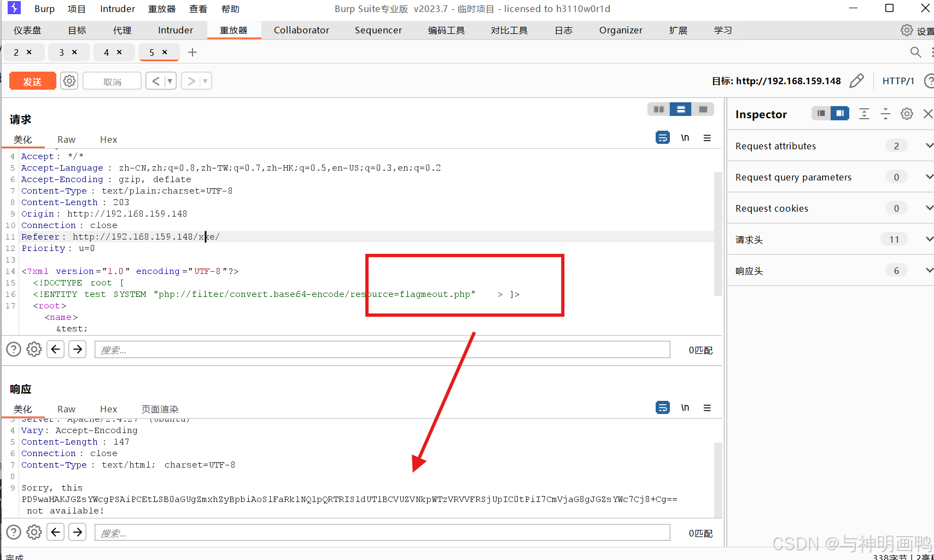This screenshot has width=934, height=560.
Task: Switch to the 代理 tab
Action: point(122,30)
